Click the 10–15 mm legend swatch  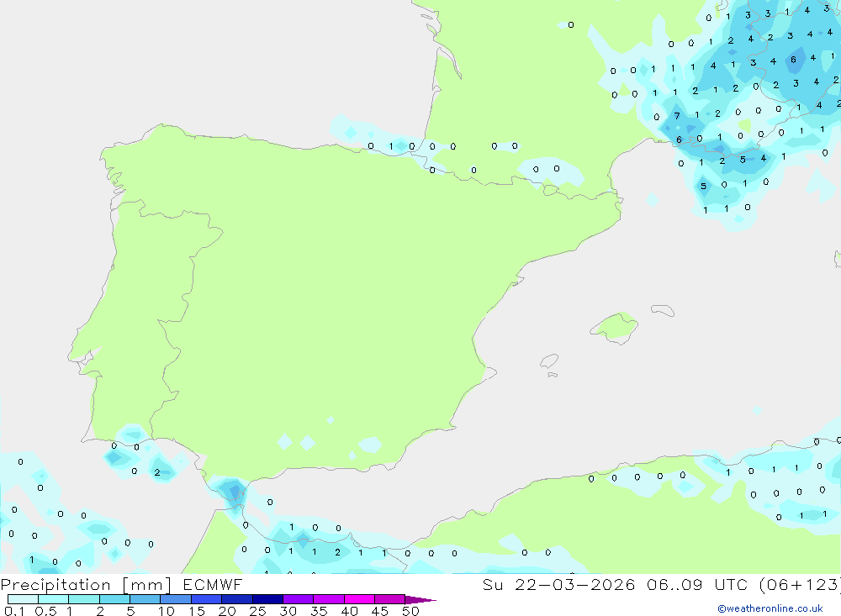(x=176, y=599)
